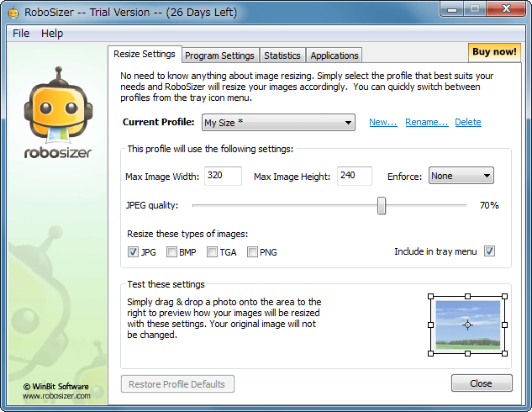Open the Current Profile dropdown
This screenshot has height=412, width=532.
[278, 123]
